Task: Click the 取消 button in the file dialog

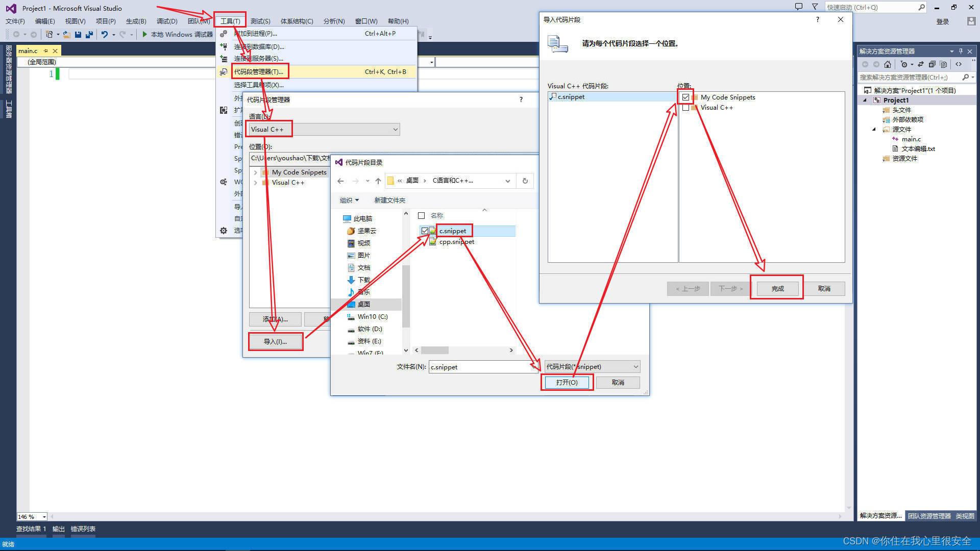Action: 618,382
